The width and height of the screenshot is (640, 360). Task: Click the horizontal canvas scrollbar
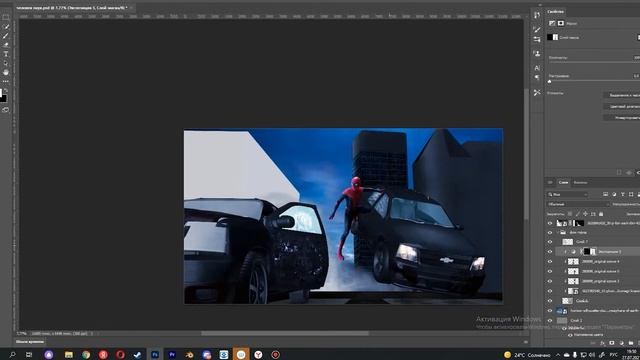pos(285,333)
